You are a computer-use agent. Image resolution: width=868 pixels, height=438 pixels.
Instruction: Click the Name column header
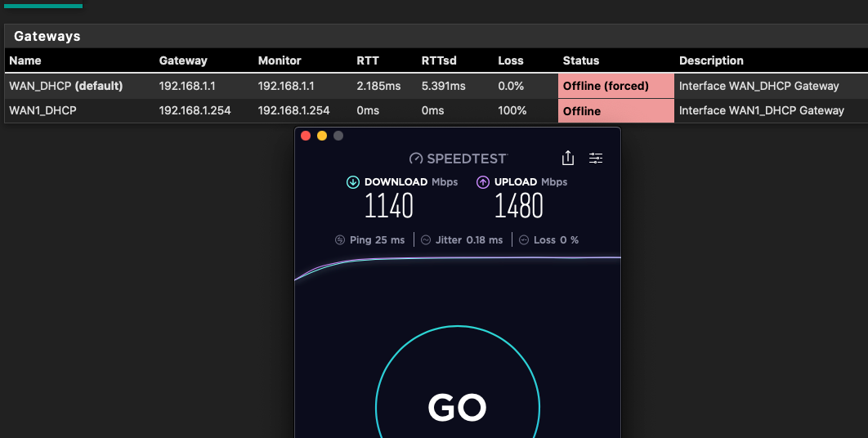(x=25, y=60)
